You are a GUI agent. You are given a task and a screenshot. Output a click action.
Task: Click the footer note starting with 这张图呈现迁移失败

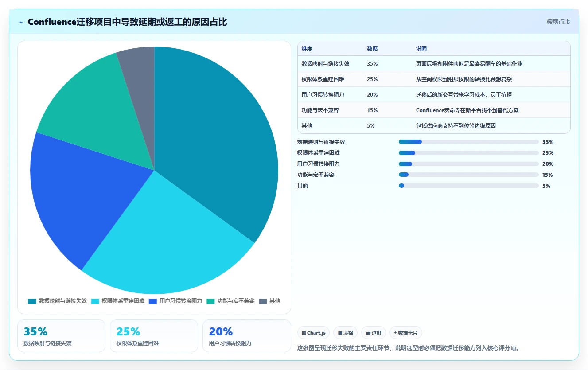(408, 348)
